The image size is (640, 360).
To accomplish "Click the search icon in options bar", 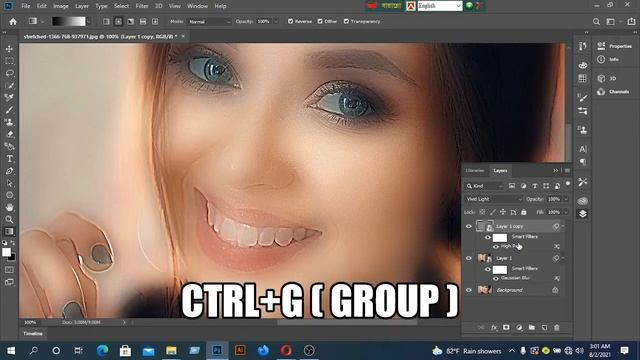I will coord(596,21).
